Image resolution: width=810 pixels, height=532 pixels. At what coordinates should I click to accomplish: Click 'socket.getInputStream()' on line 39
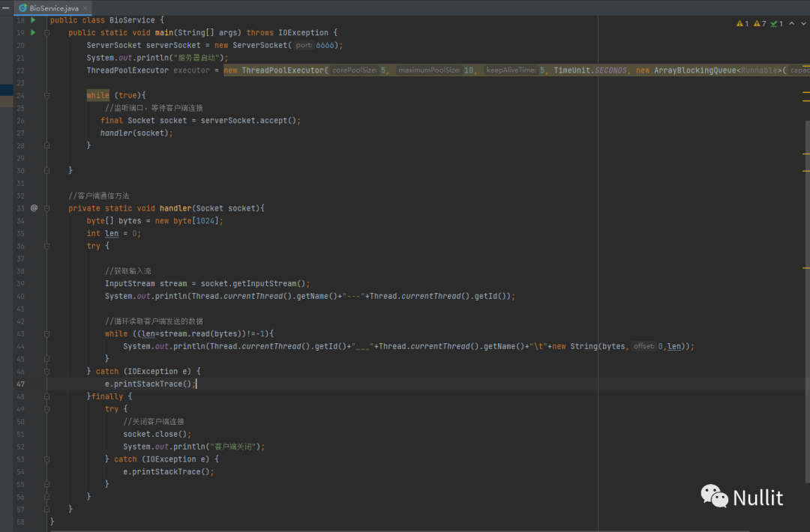click(x=253, y=284)
